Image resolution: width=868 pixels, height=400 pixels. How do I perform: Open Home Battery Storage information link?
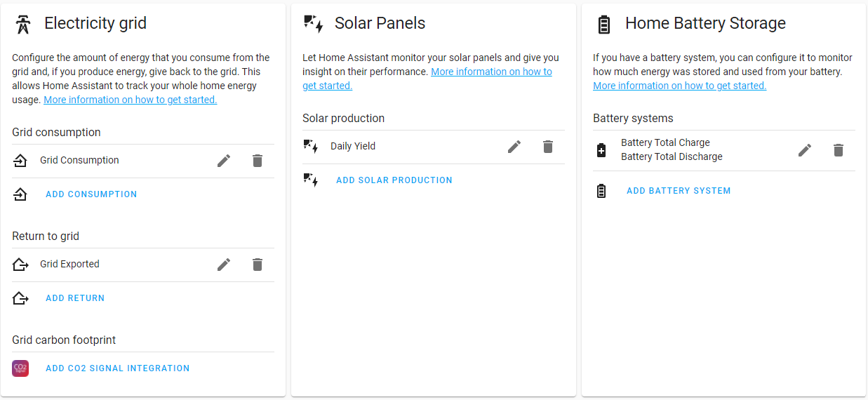point(679,86)
